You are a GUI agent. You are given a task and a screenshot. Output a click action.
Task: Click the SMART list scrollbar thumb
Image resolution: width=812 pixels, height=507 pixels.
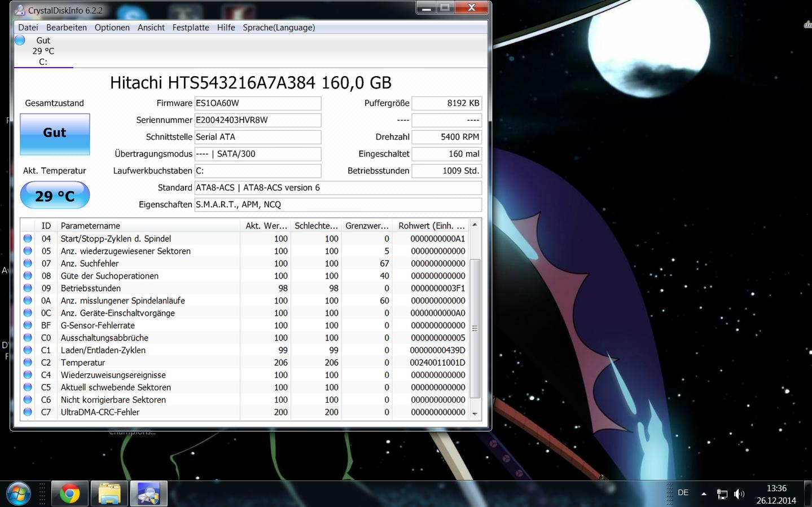[475, 328]
